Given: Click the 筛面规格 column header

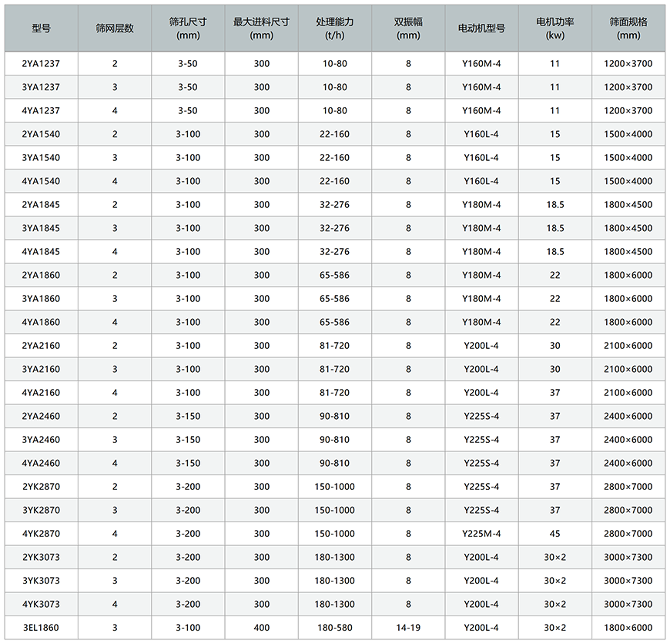Looking at the screenshot, I should pyautogui.click(x=628, y=29).
